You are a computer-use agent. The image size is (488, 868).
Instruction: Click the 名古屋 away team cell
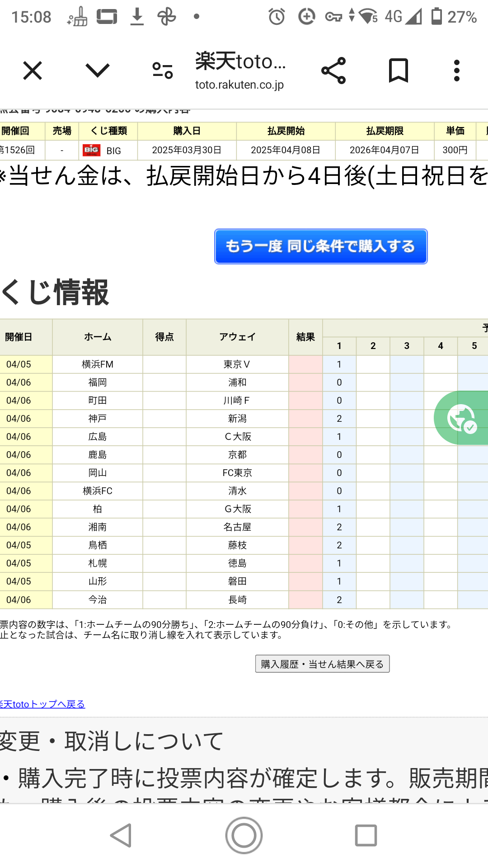[238, 527]
